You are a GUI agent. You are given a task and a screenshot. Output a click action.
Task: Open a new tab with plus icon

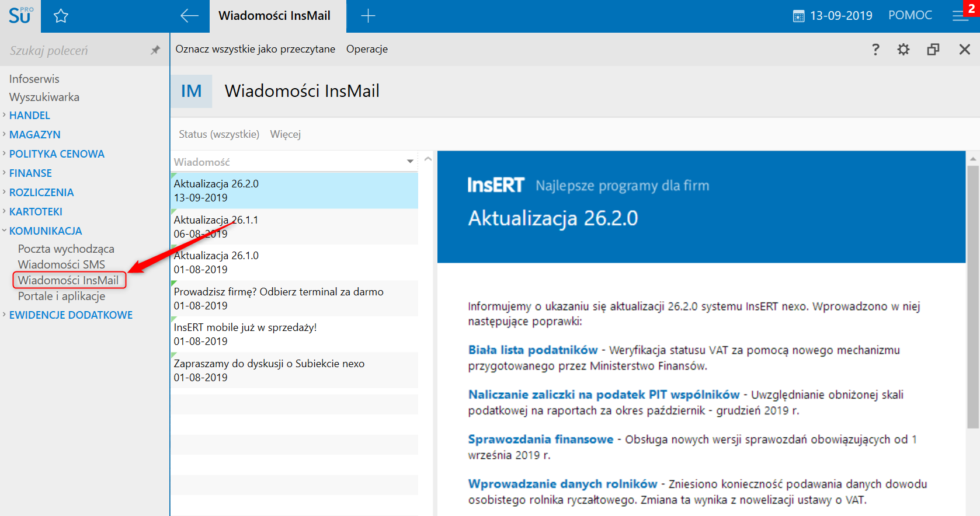[x=368, y=16]
